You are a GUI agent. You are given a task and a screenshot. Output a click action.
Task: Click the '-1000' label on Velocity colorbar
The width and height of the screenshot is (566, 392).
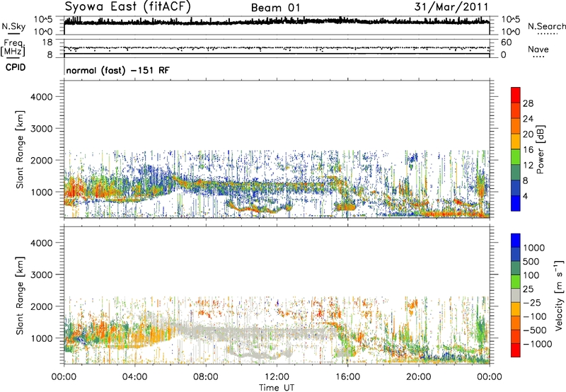(x=537, y=344)
